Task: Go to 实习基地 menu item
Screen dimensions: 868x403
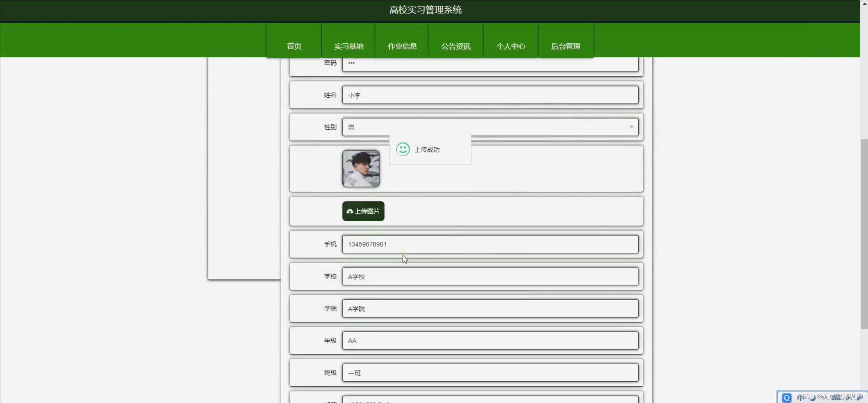Action: pos(348,46)
